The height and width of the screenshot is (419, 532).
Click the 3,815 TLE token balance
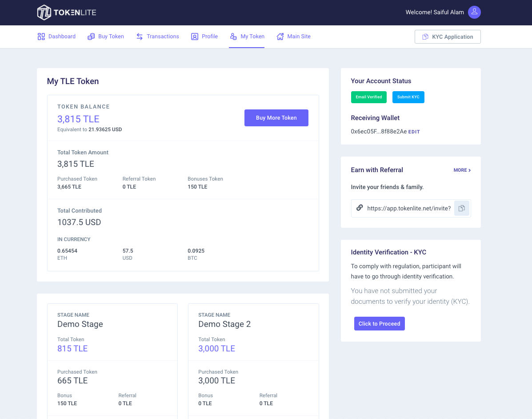[x=78, y=119]
